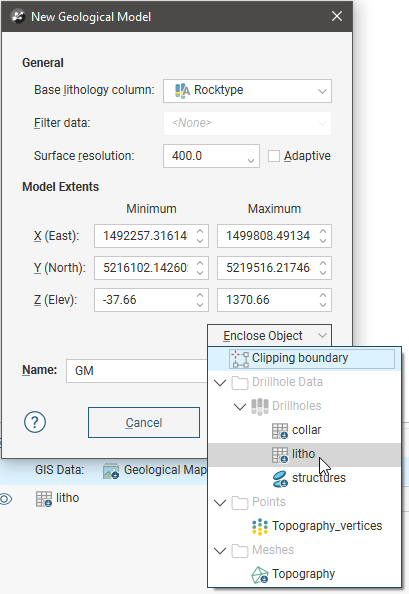Open the Base lithology column dropdown

[x=247, y=91]
